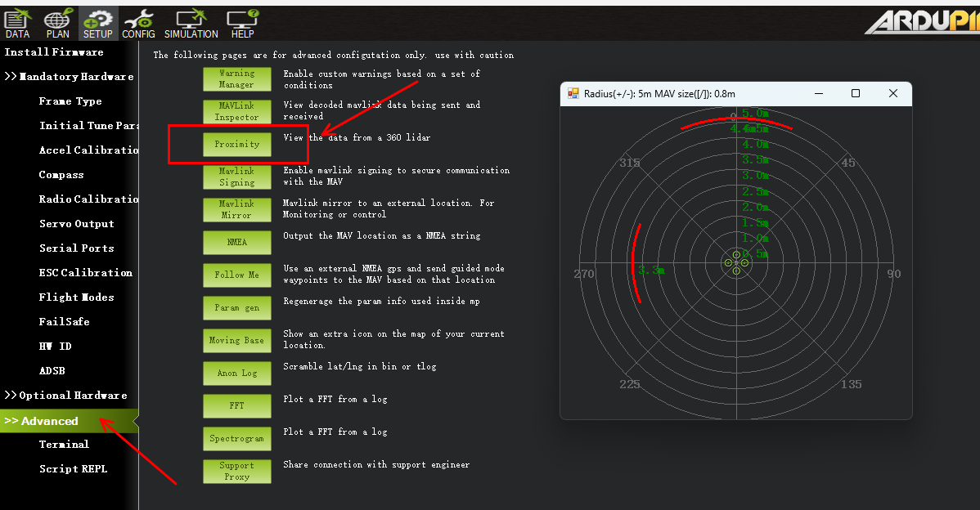Screen dimensions: 980x510
Task: Open Serial Ports settings
Action: (76, 248)
